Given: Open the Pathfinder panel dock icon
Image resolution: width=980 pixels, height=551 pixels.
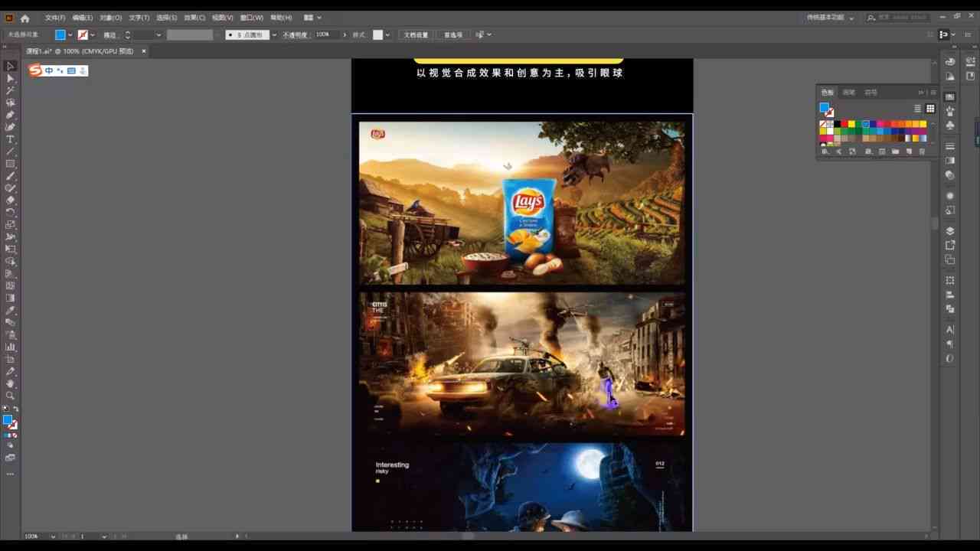Looking at the screenshot, I should pos(950,308).
